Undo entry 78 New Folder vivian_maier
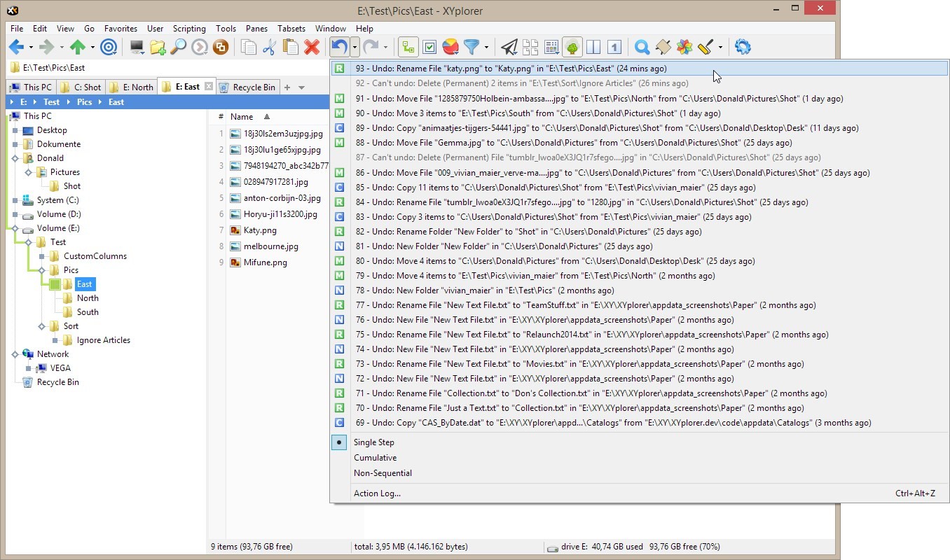Image resolution: width=950 pixels, height=560 pixels. (640, 290)
